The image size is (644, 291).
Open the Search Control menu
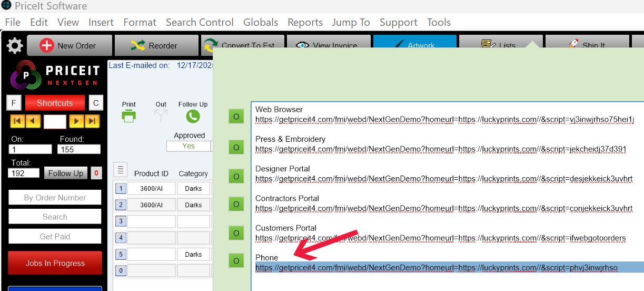pos(200,22)
